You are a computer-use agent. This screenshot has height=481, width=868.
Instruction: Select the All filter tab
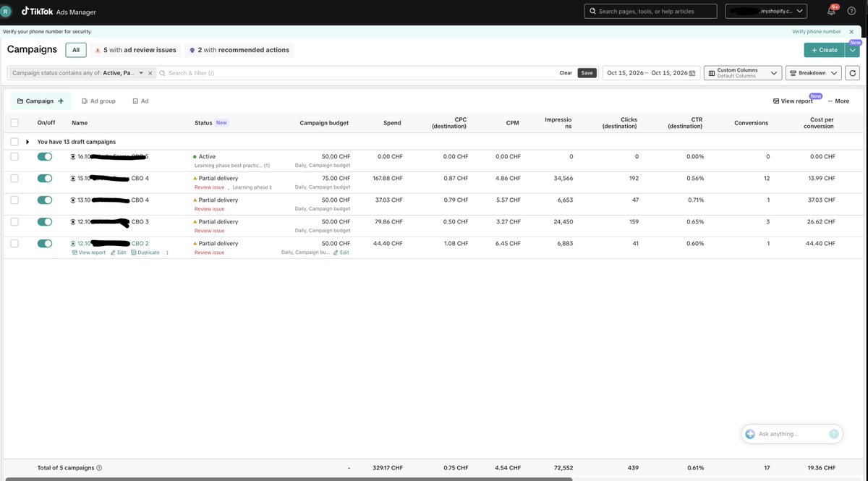(76, 50)
